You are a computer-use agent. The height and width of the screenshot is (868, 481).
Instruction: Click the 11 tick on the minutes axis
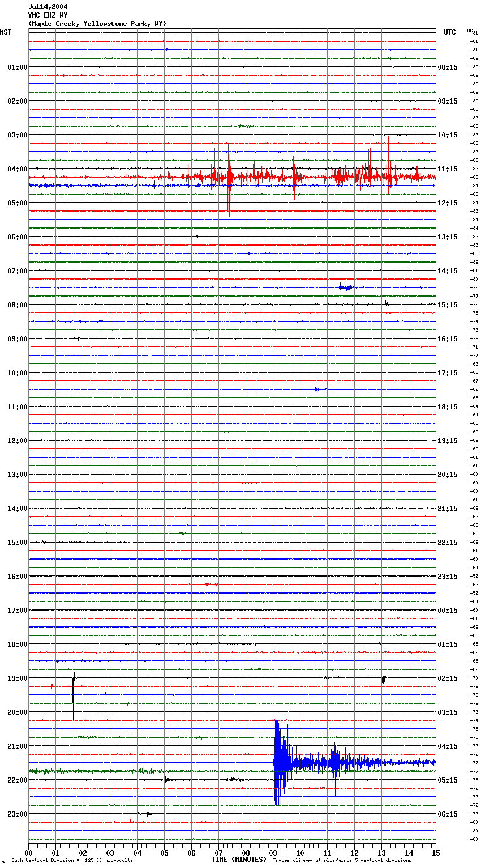coord(327,853)
